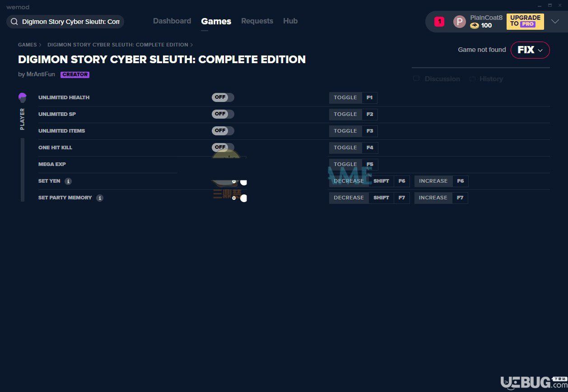
Task: Activate the One Hit Kill toggle
Action: tap(223, 148)
